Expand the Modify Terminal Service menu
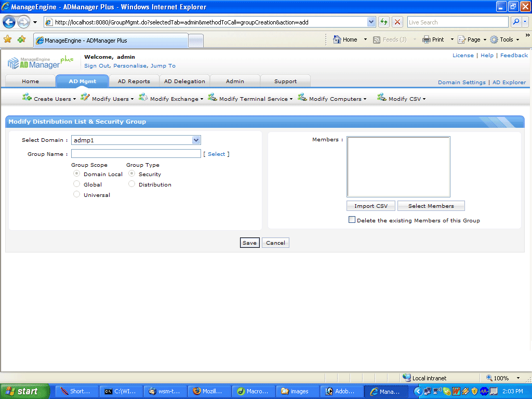Viewport: 532px width, 399px height. [x=291, y=99]
